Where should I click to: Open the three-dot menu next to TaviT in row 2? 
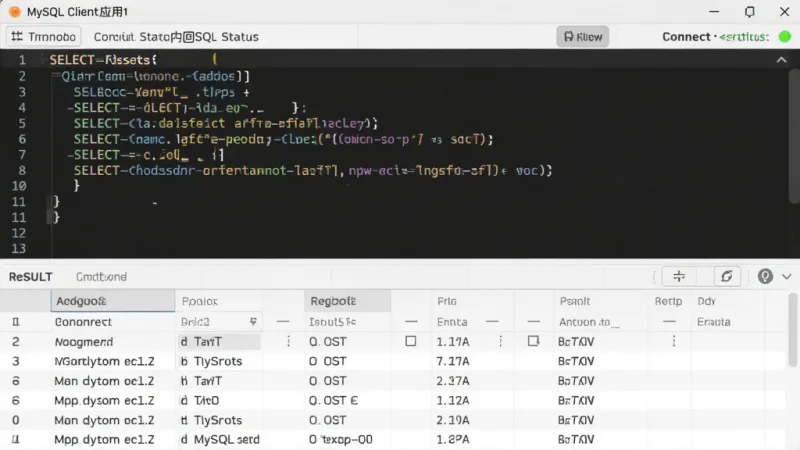(x=288, y=341)
